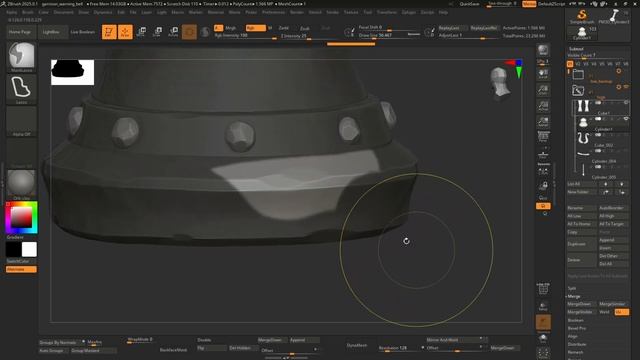The height and width of the screenshot is (360, 640).
Task: Toggle the Double display option
Action: (204, 340)
